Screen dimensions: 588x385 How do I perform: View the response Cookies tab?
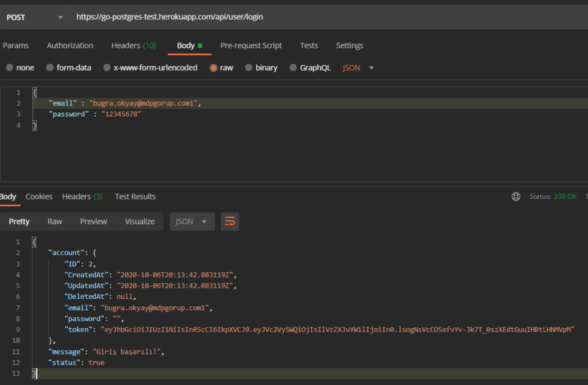point(38,196)
